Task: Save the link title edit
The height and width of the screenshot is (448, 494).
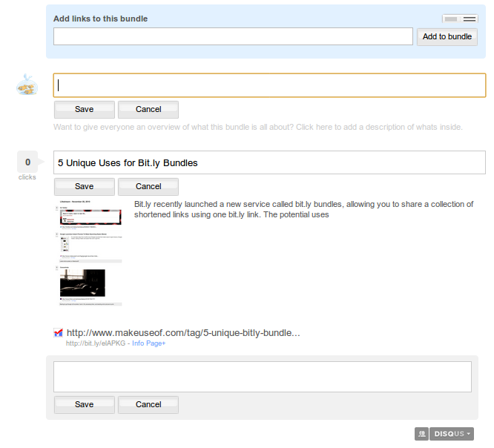Action: 85,186
